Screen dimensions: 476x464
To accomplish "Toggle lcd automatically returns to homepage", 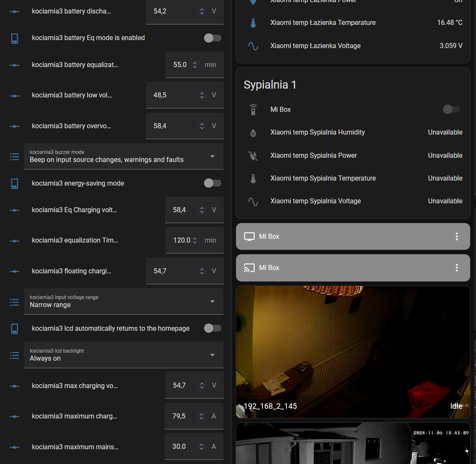I will pyautogui.click(x=212, y=328).
